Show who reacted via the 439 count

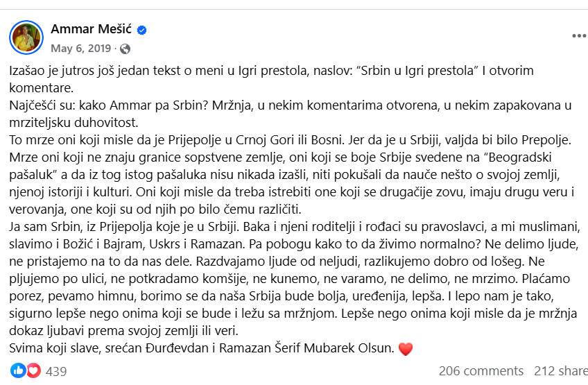pyautogui.click(x=56, y=371)
